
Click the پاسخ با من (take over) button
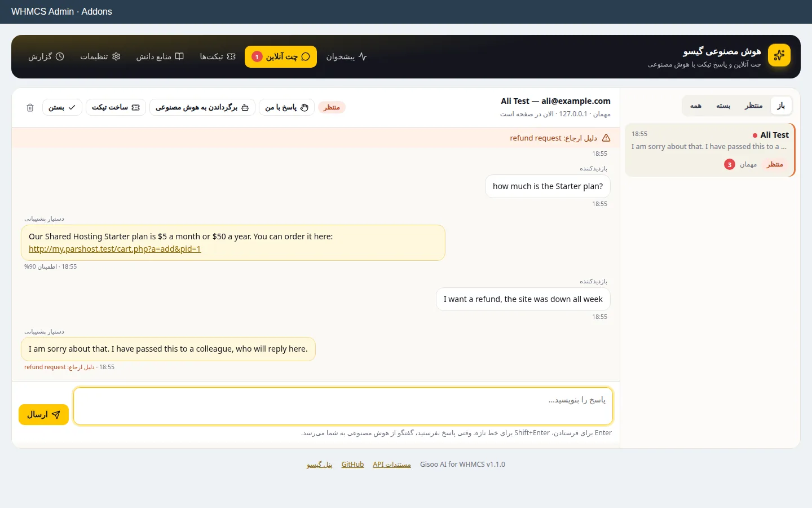pos(286,107)
